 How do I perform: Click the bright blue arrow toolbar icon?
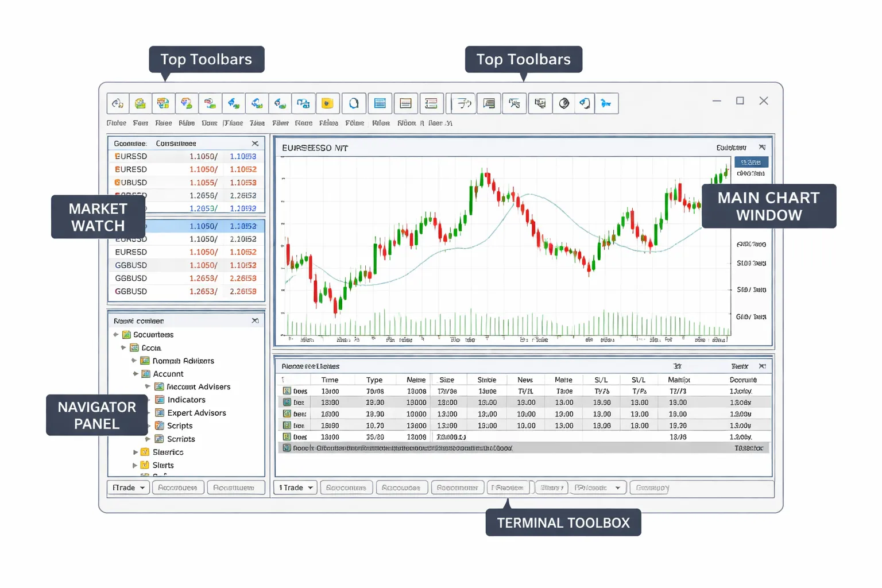click(606, 103)
